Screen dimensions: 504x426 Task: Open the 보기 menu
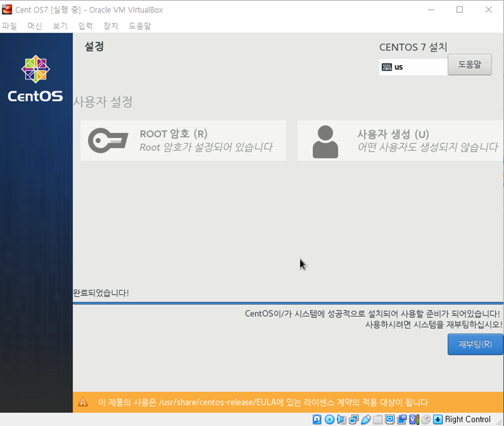click(x=60, y=26)
